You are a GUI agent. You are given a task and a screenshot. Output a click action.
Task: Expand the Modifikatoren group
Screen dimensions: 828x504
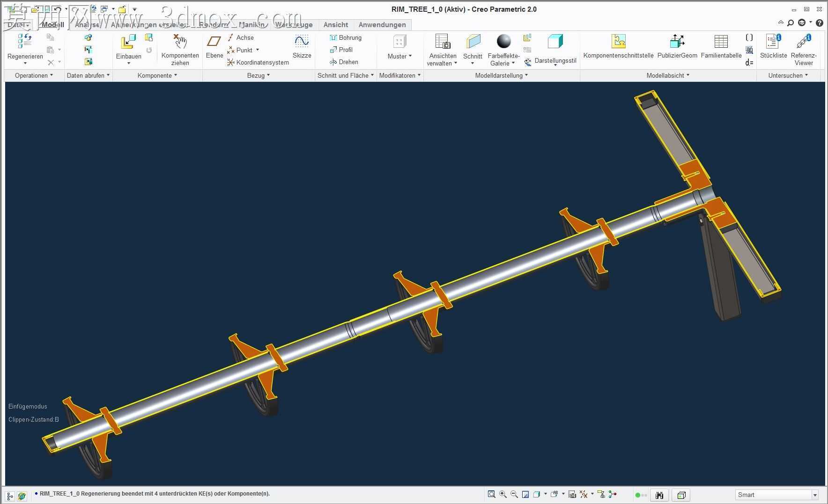[x=400, y=75]
